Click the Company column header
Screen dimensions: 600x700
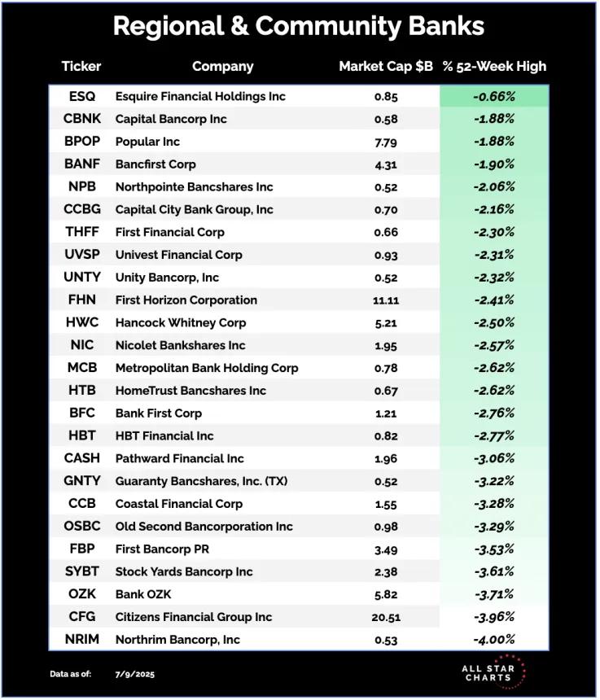coord(223,67)
